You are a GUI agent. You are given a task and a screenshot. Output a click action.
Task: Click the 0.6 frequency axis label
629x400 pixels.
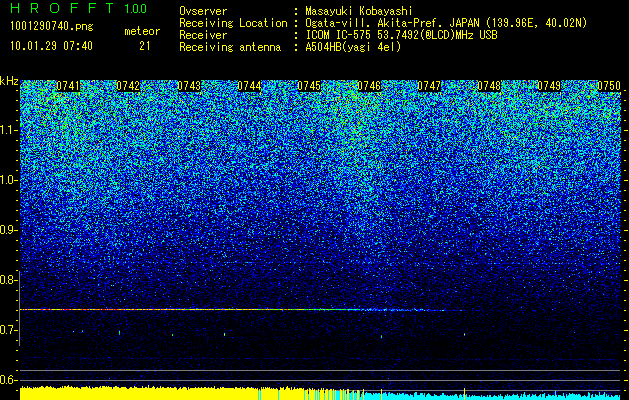(8, 380)
